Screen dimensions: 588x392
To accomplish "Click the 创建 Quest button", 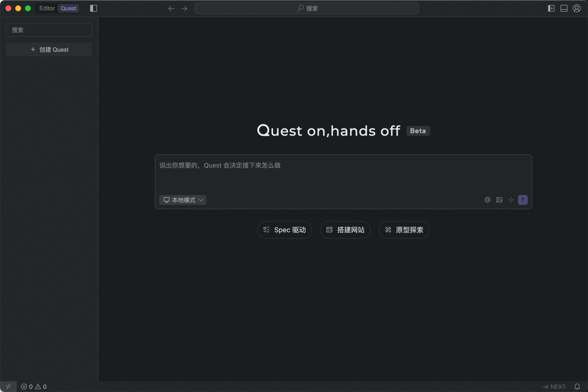I will pos(49,49).
